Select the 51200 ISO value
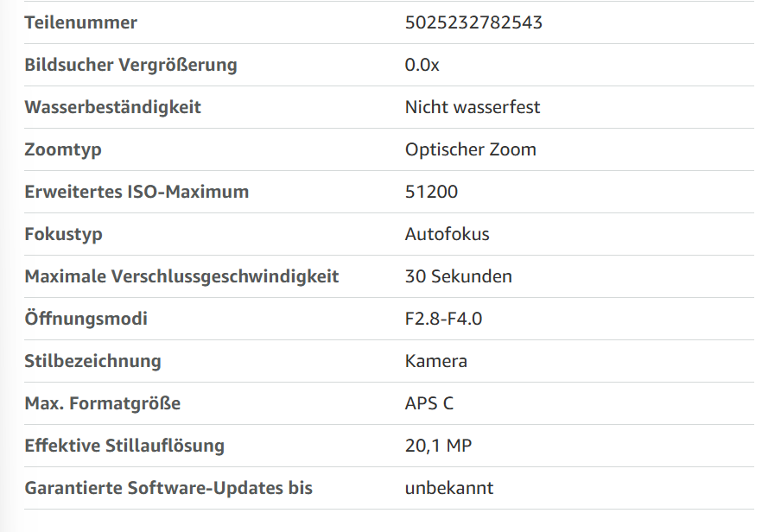This screenshot has width=762, height=532. coord(432,192)
